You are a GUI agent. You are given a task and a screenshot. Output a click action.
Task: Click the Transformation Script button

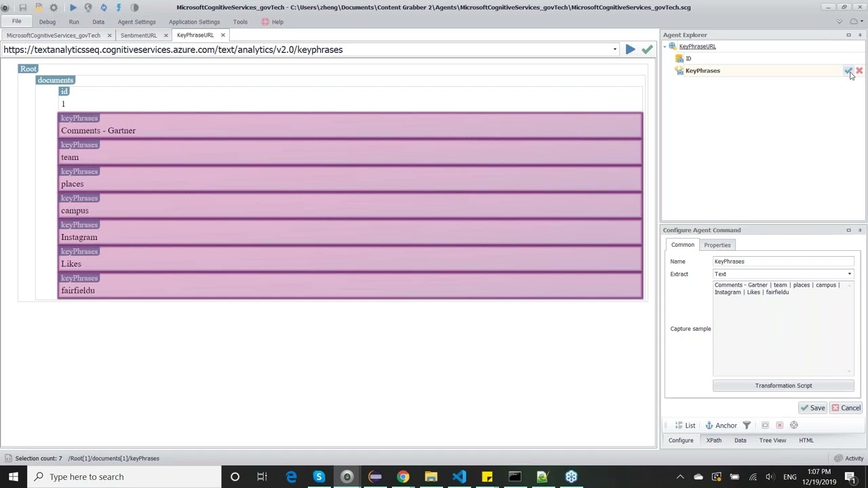point(783,386)
